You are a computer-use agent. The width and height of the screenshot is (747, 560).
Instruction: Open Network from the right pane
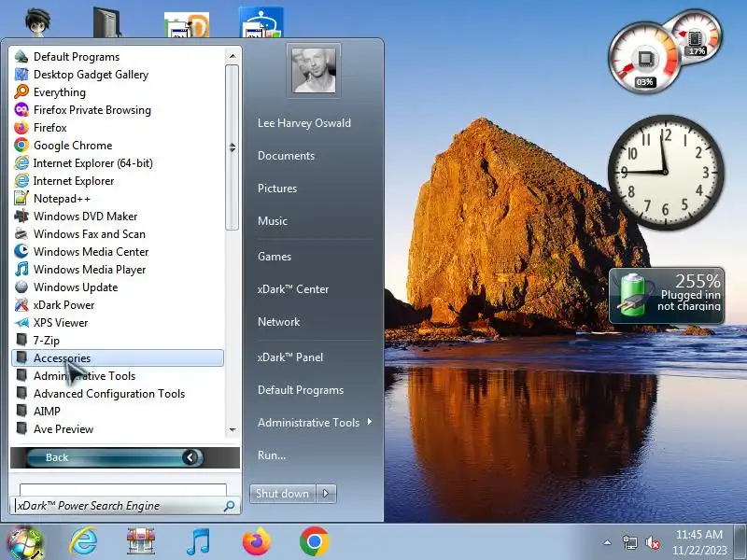(278, 322)
